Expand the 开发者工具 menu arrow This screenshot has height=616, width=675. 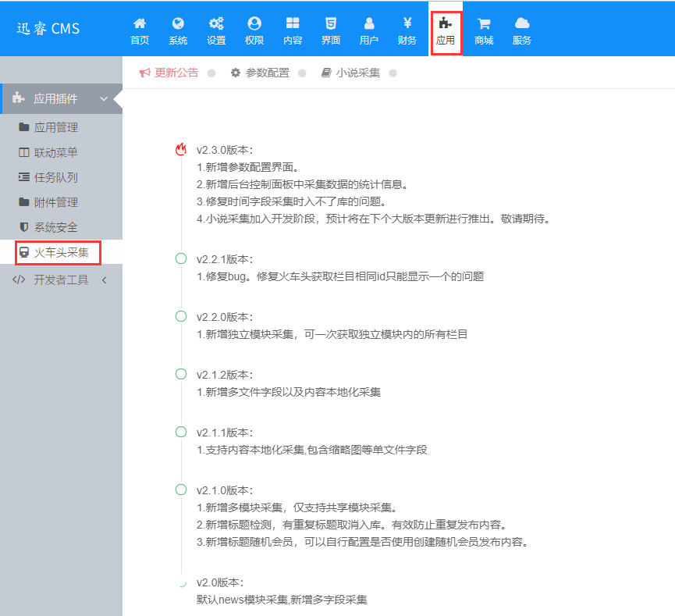[104, 280]
